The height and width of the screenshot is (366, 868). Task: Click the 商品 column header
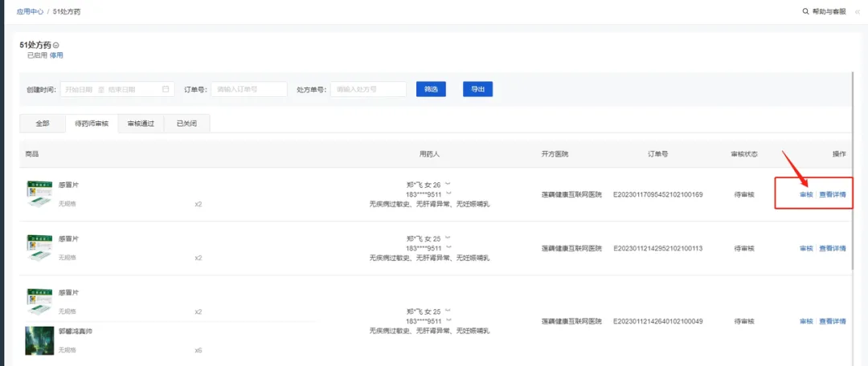[32, 154]
